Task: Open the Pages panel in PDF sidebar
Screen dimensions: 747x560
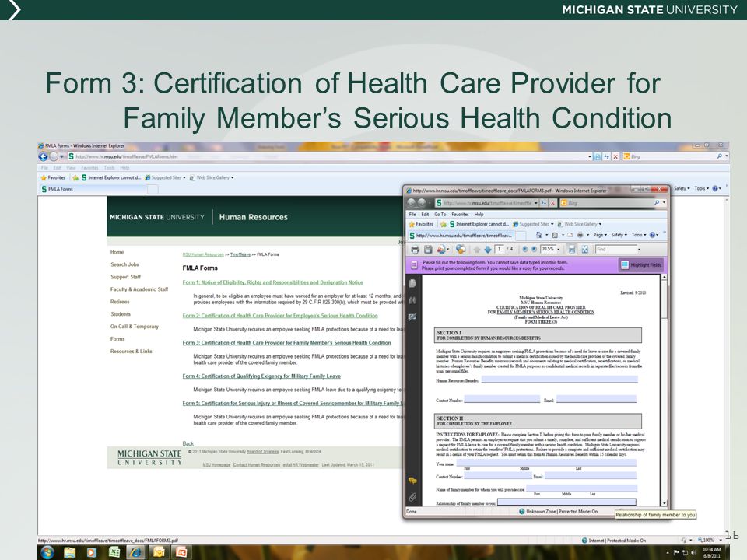Action: [x=412, y=283]
